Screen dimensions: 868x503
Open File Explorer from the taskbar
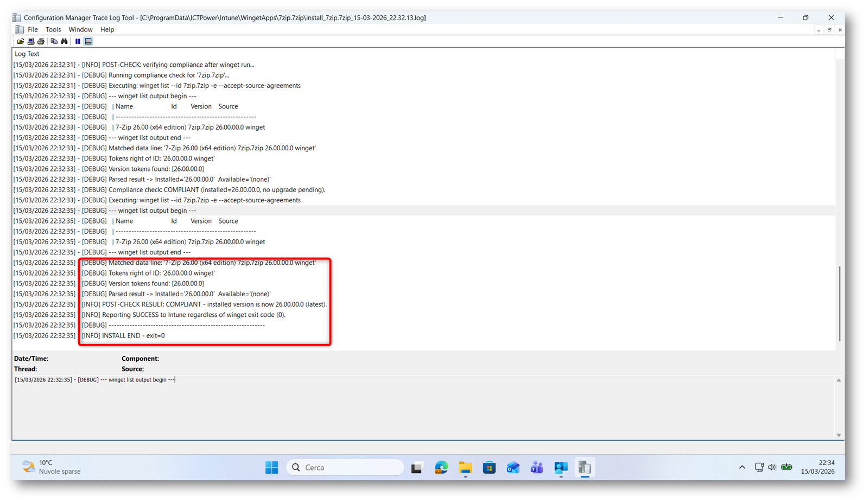(465, 467)
